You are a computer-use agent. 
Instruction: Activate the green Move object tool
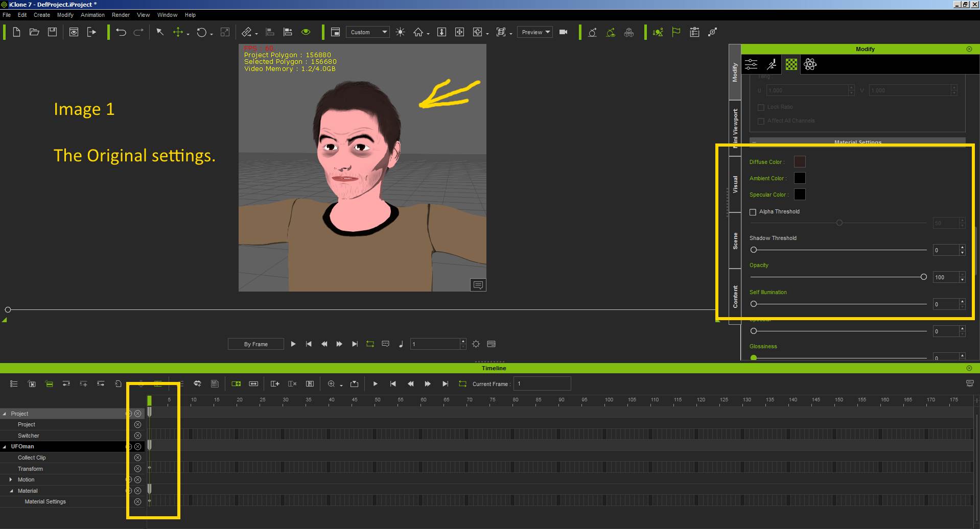(177, 32)
